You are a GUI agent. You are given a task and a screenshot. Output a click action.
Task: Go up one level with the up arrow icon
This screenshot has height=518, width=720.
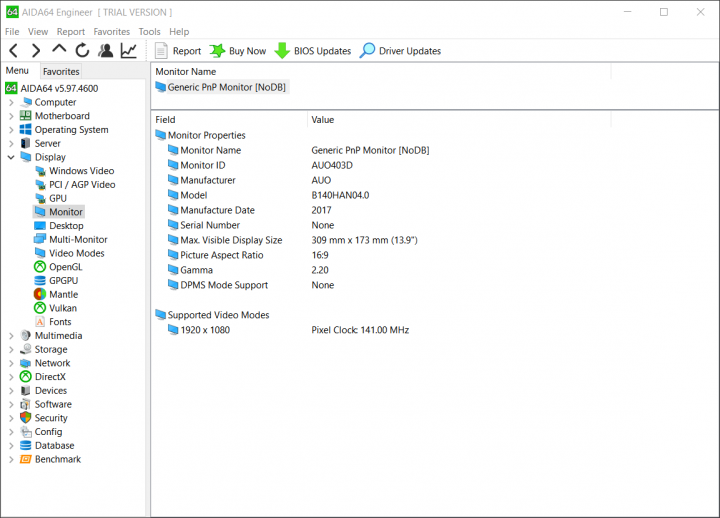click(59, 50)
